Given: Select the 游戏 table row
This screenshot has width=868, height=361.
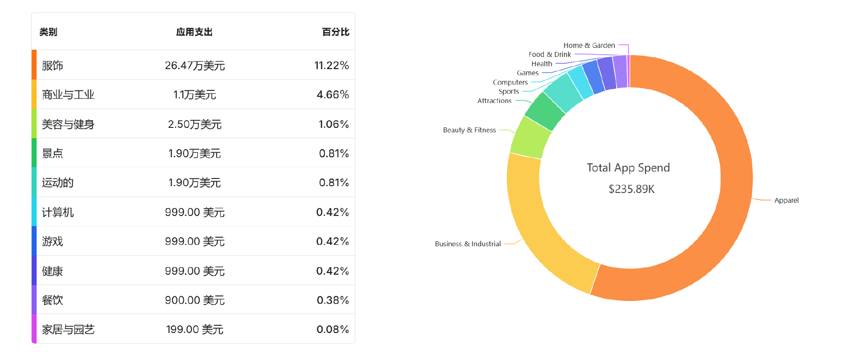Looking at the screenshot, I should [x=194, y=241].
